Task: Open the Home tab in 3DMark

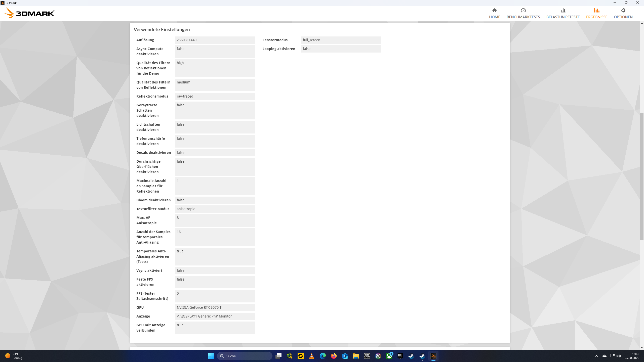Action: 494,13
